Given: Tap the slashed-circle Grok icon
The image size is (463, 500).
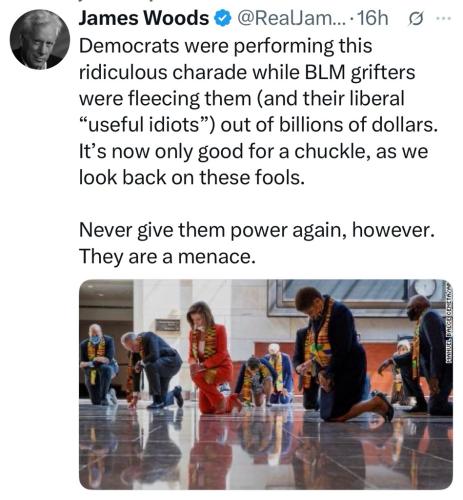Looking at the screenshot, I should [x=416, y=19].
